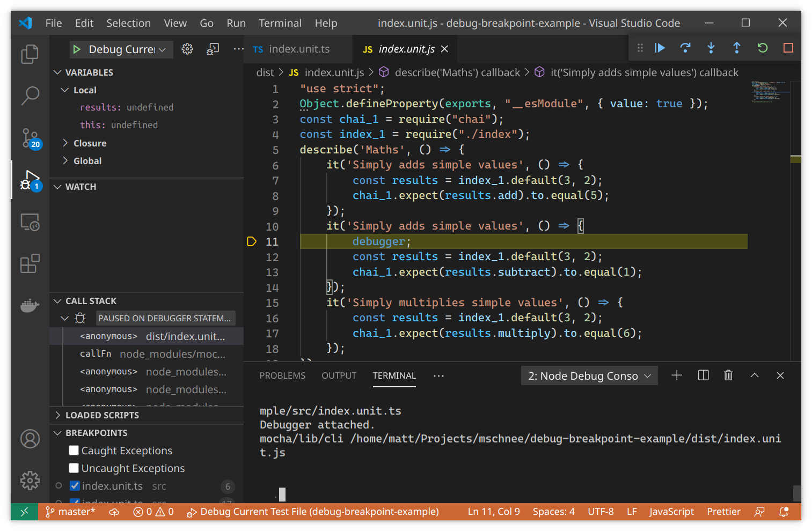812x531 pixels.
Task: Split the terminal panel
Action: [703, 375]
